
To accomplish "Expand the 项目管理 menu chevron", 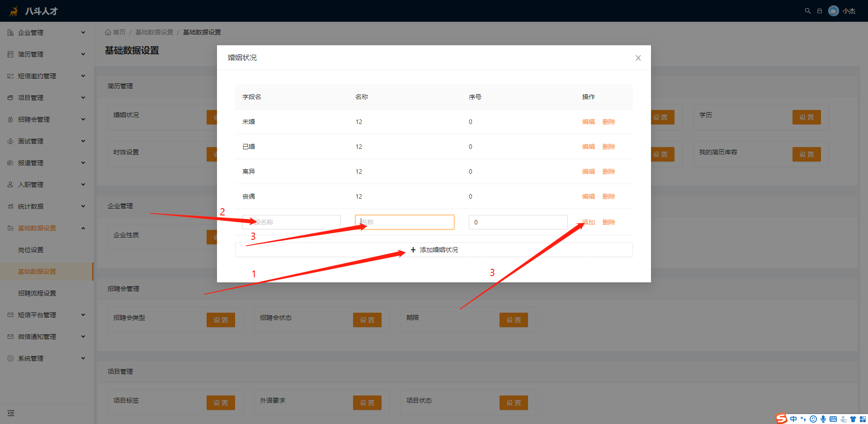I will pyautogui.click(x=83, y=98).
